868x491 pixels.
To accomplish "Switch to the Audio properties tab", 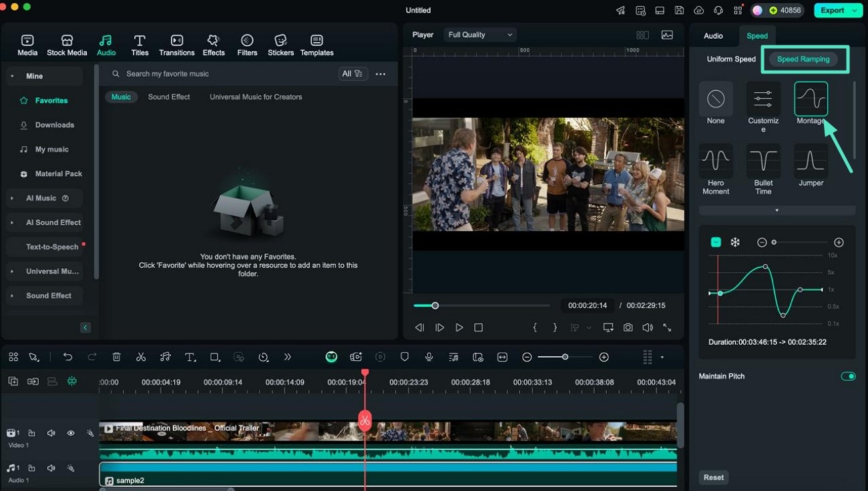I will [713, 36].
